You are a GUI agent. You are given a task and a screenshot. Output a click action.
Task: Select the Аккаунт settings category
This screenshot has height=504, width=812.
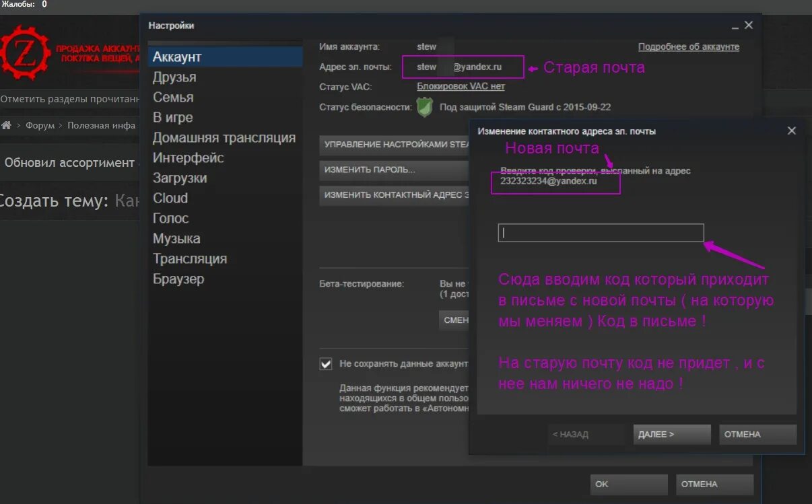pyautogui.click(x=225, y=57)
